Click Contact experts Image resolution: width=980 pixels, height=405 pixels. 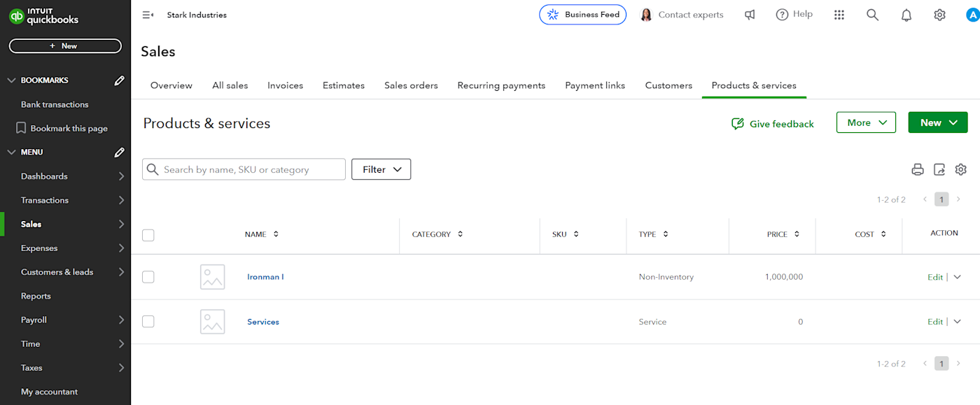click(x=682, y=15)
